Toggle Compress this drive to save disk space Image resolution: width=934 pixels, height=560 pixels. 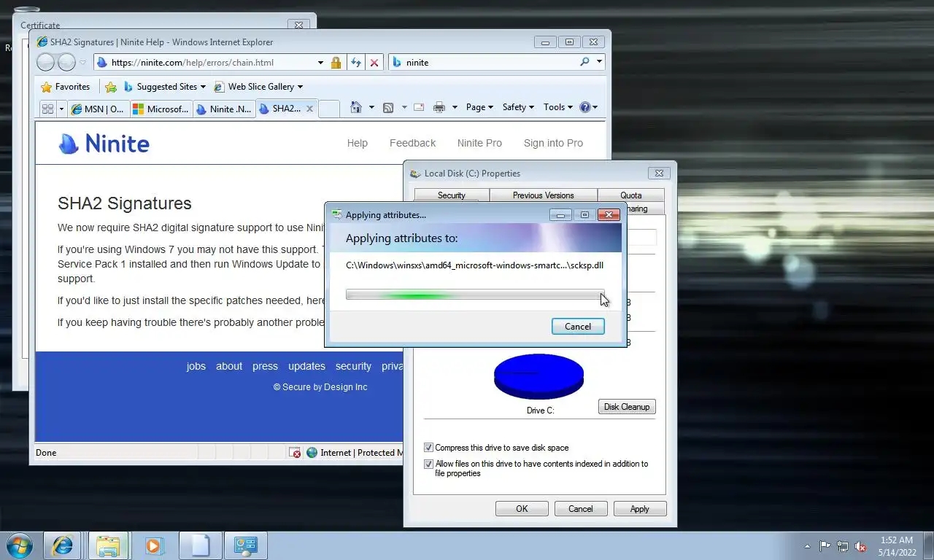428,448
